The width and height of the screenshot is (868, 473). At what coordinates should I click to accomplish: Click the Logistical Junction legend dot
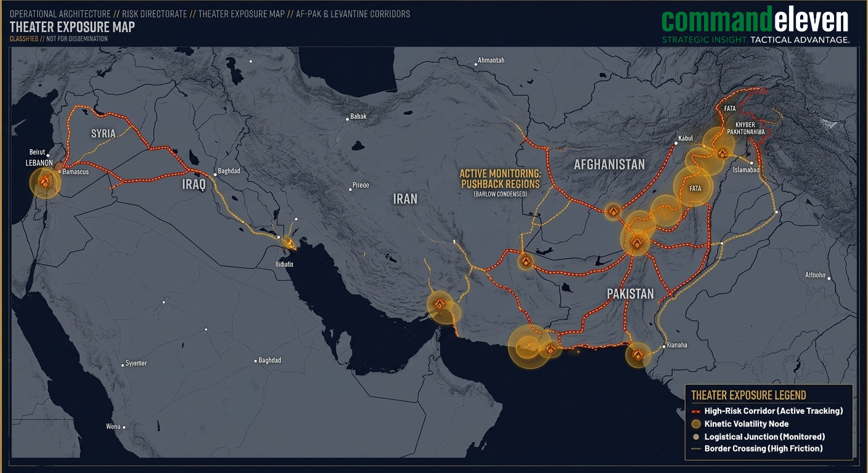695,437
